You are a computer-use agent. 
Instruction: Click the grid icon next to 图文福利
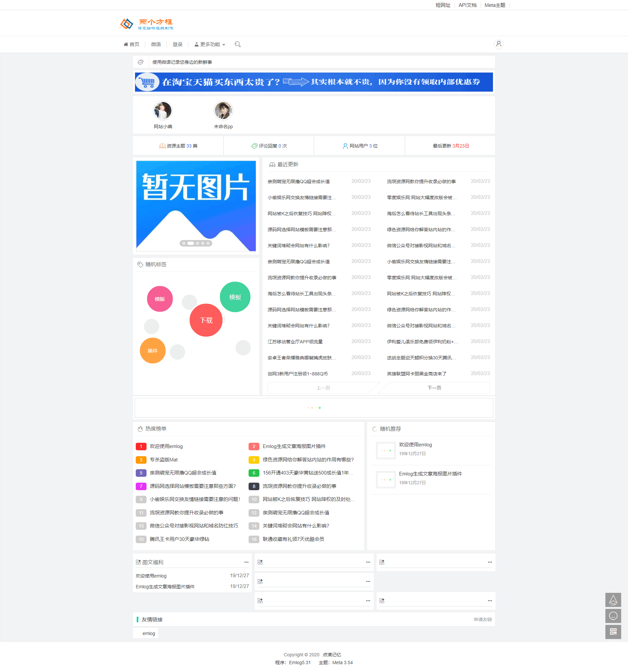click(x=138, y=562)
